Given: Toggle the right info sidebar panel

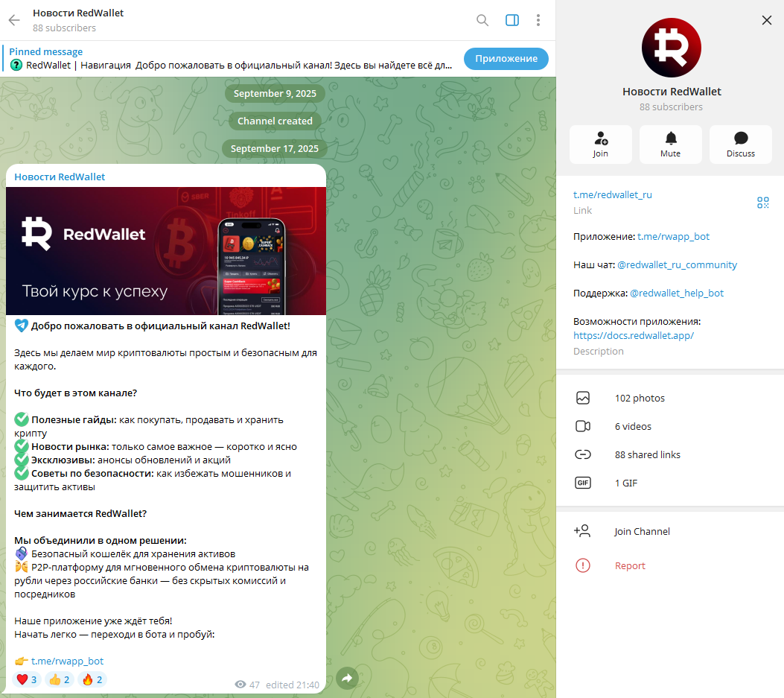Looking at the screenshot, I should click(512, 20).
